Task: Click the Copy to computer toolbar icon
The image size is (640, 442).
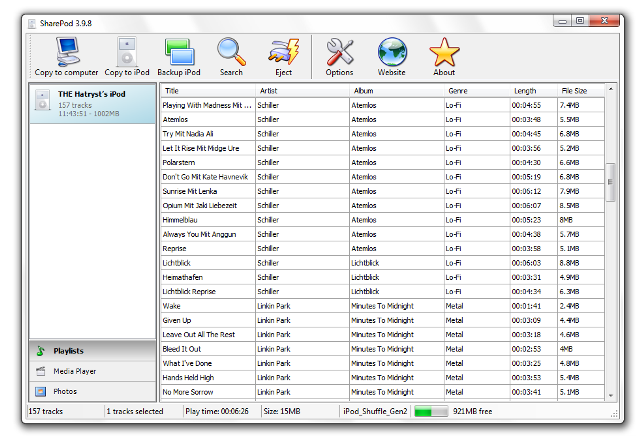Action: click(66, 57)
